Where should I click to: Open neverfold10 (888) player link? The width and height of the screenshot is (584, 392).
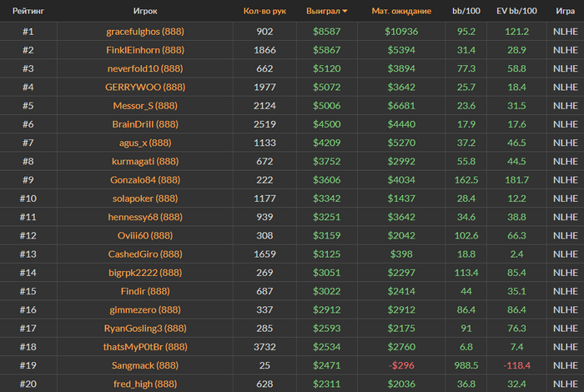coord(145,69)
